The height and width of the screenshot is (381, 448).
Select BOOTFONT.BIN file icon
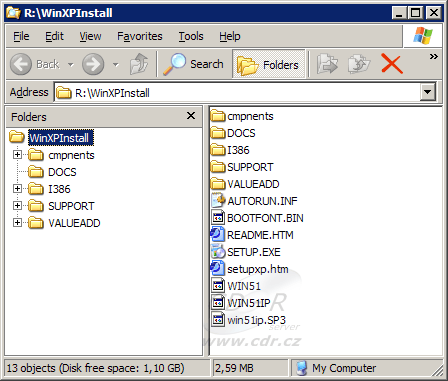click(x=218, y=218)
